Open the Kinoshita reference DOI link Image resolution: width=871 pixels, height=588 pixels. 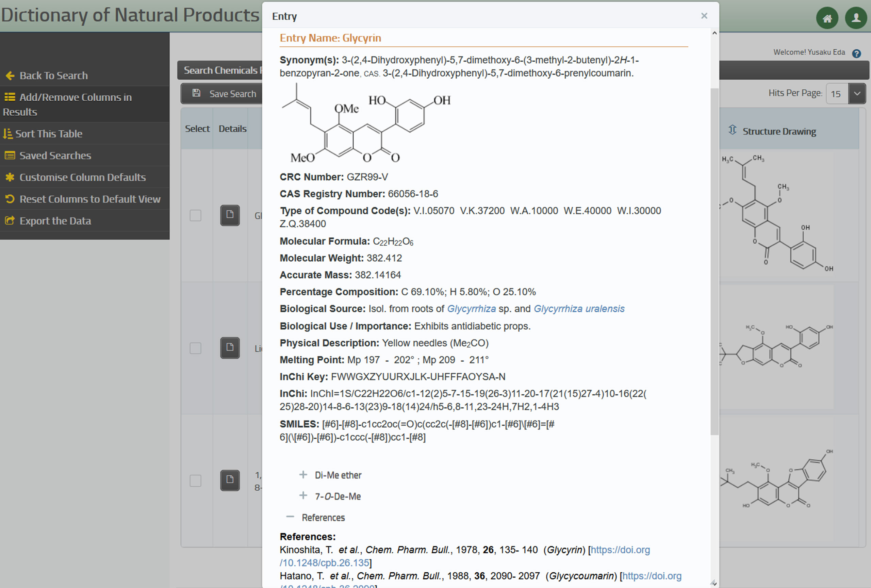[x=465, y=556]
